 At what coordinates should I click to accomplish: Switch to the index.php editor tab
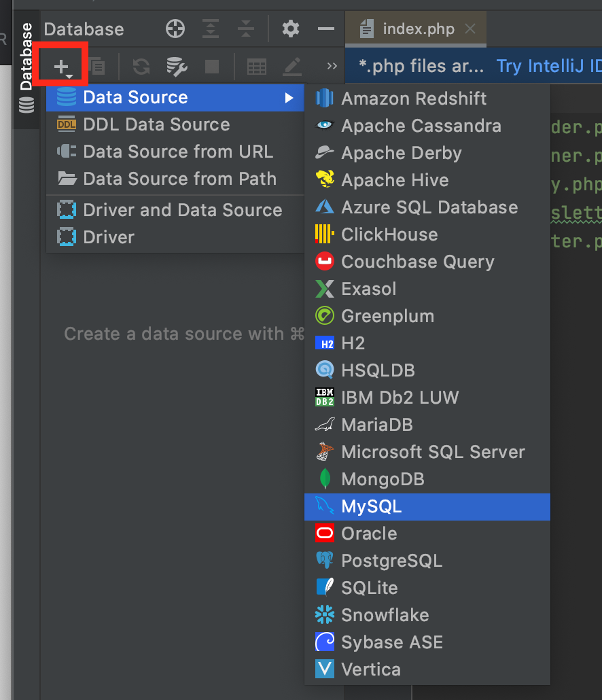tap(415, 29)
